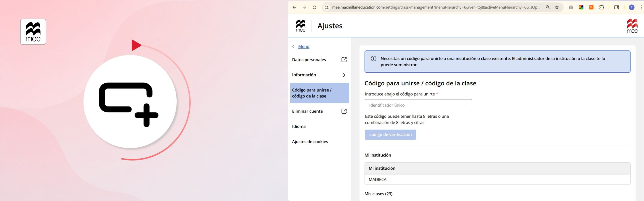Viewport: 644px width, 201px height.
Task: Click the info icon in the blue notice
Action: (x=374, y=59)
